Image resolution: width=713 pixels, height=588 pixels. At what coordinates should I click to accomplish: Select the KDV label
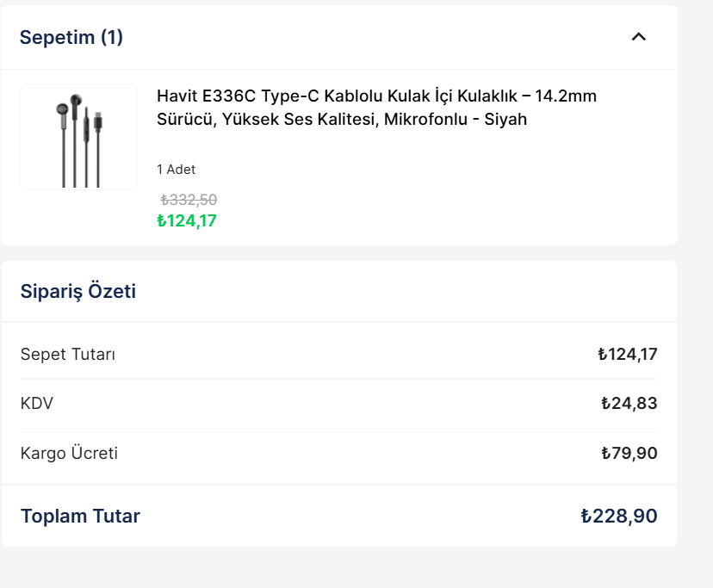coord(37,403)
